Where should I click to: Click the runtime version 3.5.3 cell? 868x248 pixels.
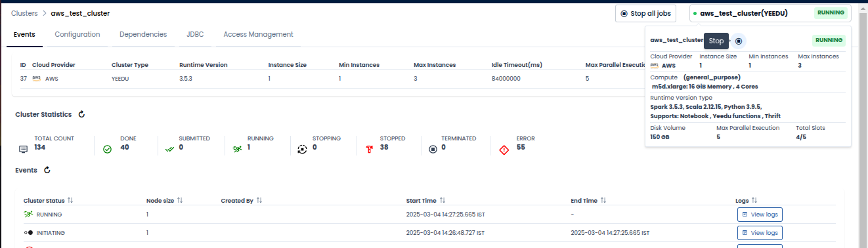click(186, 79)
